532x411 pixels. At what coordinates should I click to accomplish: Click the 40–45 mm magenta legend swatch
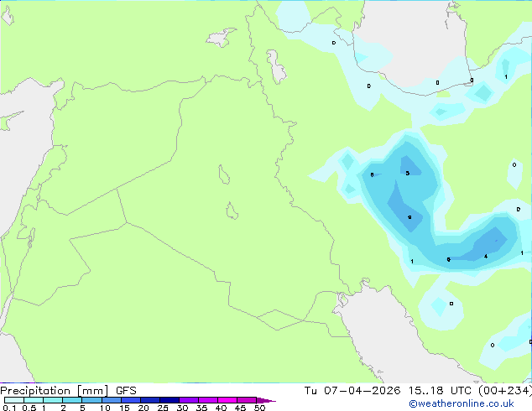(227, 400)
